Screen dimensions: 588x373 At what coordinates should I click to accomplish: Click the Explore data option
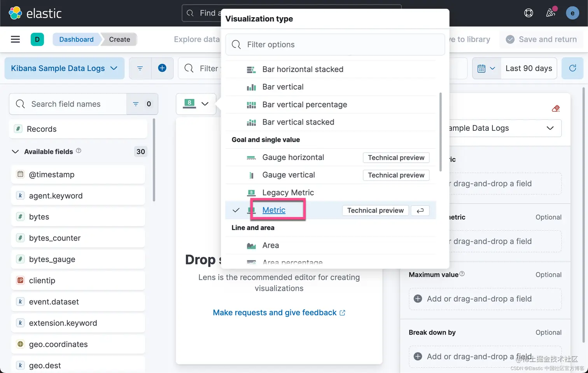click(197, 39)
